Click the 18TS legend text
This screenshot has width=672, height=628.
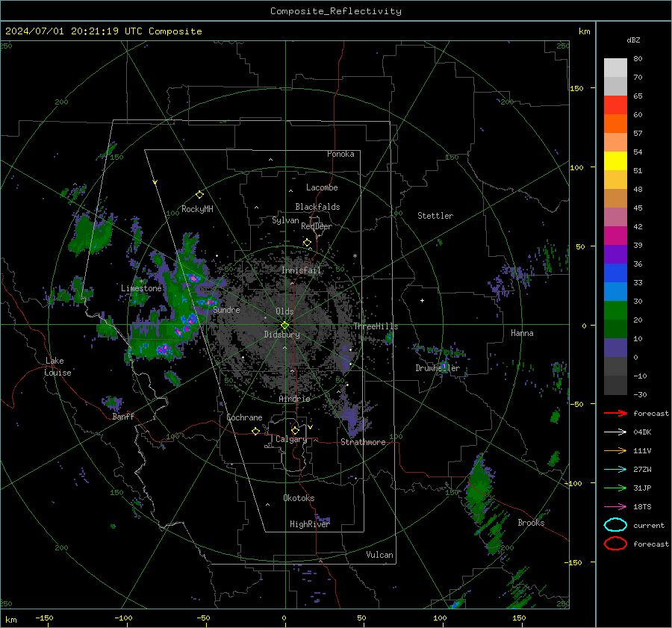tap(642, 507)
